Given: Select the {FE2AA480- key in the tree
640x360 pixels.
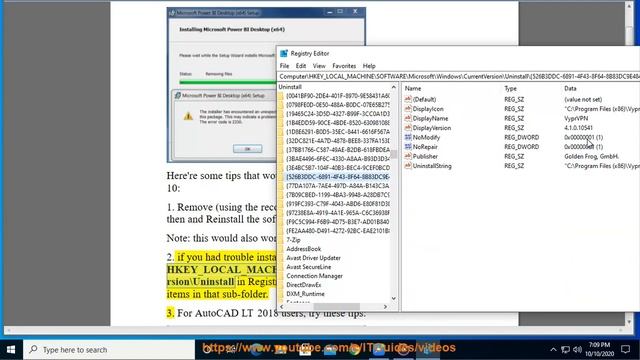Looking at the screenshot, I should pos(338,231).
